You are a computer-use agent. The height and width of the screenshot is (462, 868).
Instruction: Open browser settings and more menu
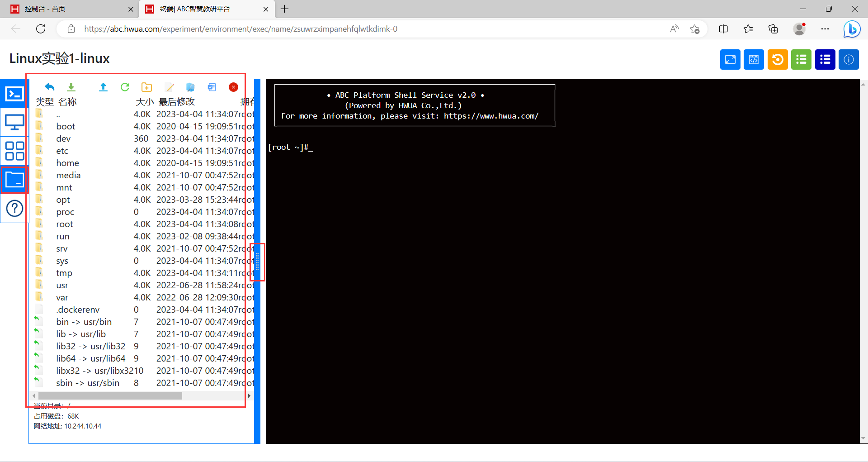(825, 29)
